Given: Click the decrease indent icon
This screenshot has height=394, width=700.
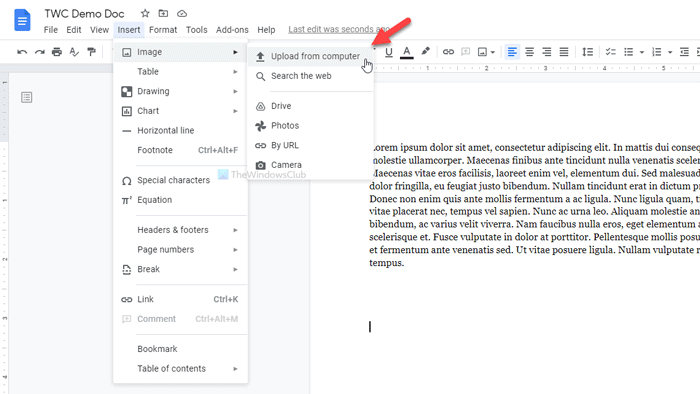Looking at the screenshot, I should pyautogui.click(x=684, y=52).
